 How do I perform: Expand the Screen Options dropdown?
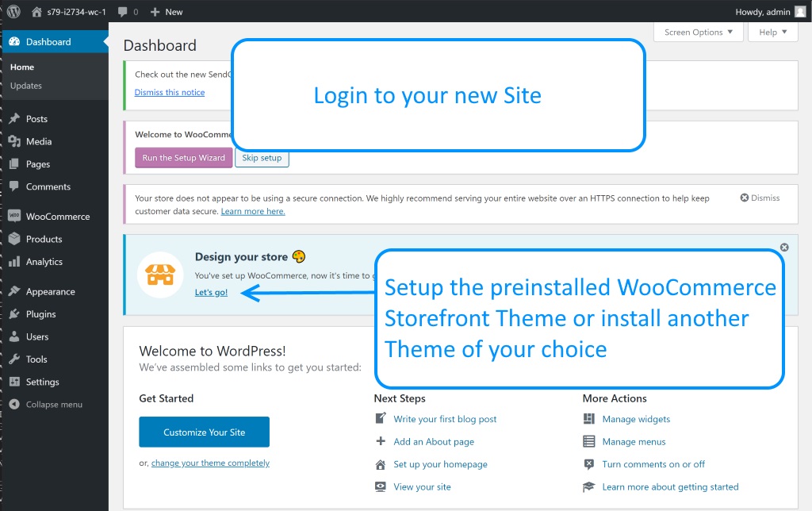pyautogui.click(x=698, y=32)
